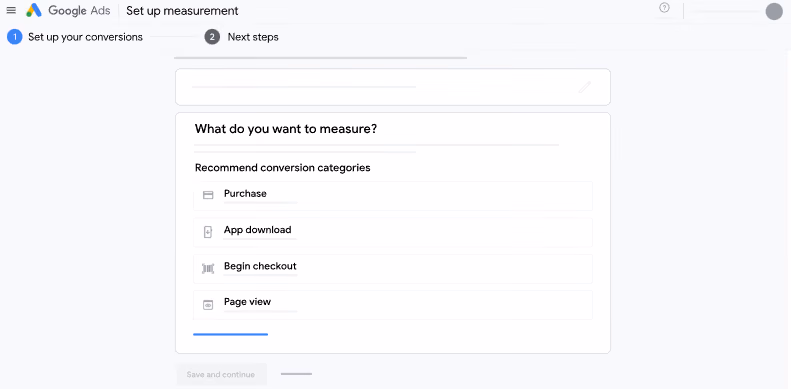Click the 'What do you want to measure?' heading
Image resolution: width=791 pixels, height=389 pixels.
[x=286, y=129]
